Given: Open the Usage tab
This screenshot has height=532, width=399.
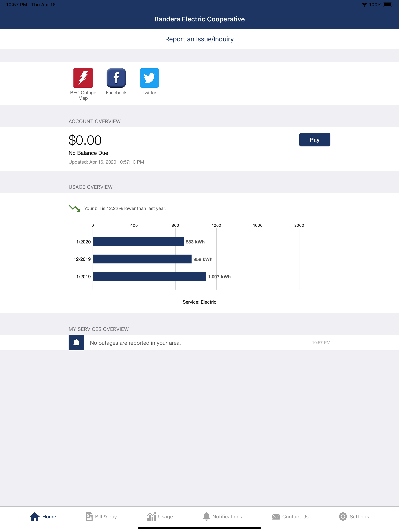Looking at the screenshot, I should (160, 516).
